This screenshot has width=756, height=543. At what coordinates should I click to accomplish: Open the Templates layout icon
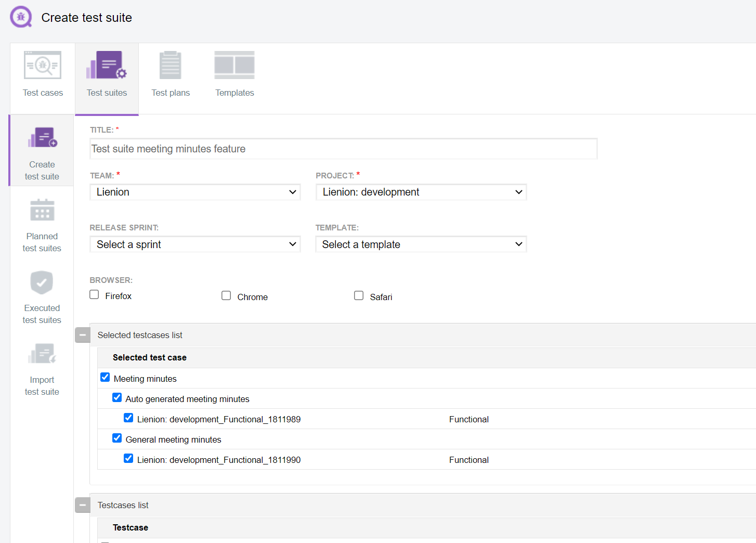point(234,66)
